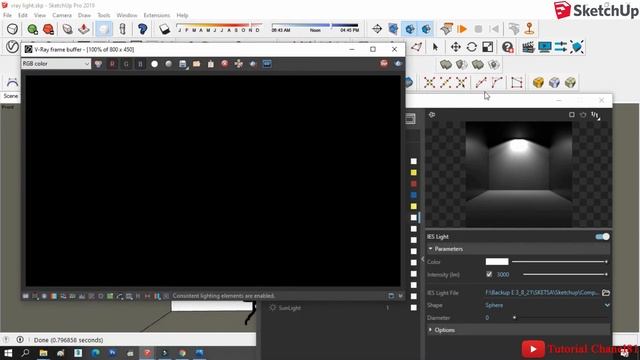Click the clapperboard batch render icon
Viewport: 640px width, 360px height.
click(x=528, y=47)
